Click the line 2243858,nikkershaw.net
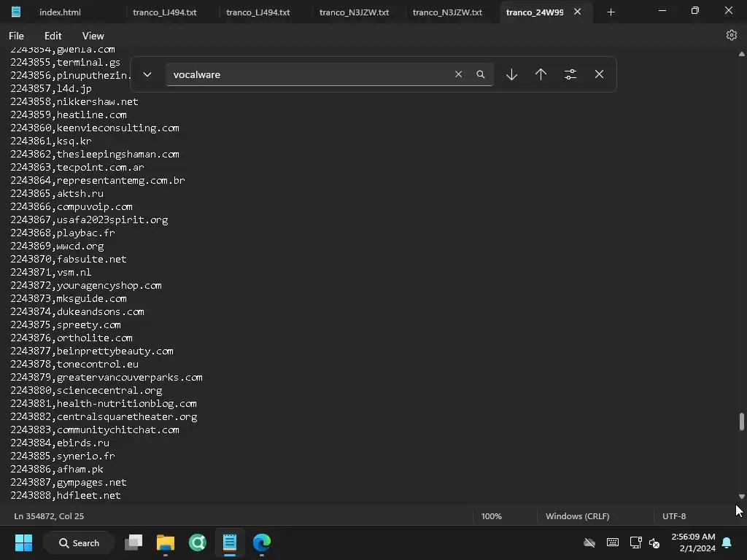The image size is (747, 560). tap(74, 101)
